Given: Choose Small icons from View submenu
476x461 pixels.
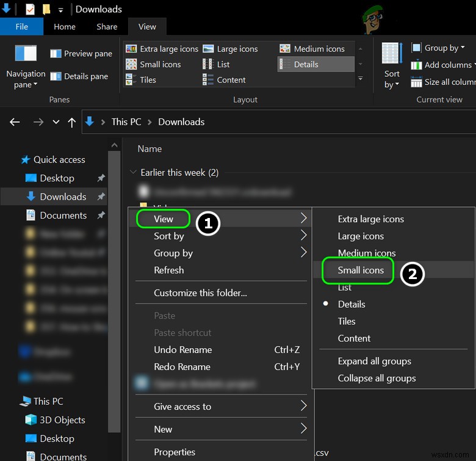Looking at the screenshot, I should (x=361, y=270).
